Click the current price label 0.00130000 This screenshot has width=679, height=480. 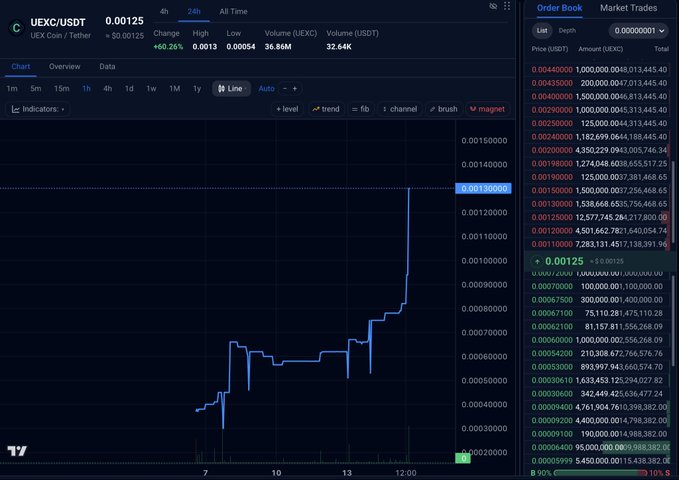coord(484,188)
